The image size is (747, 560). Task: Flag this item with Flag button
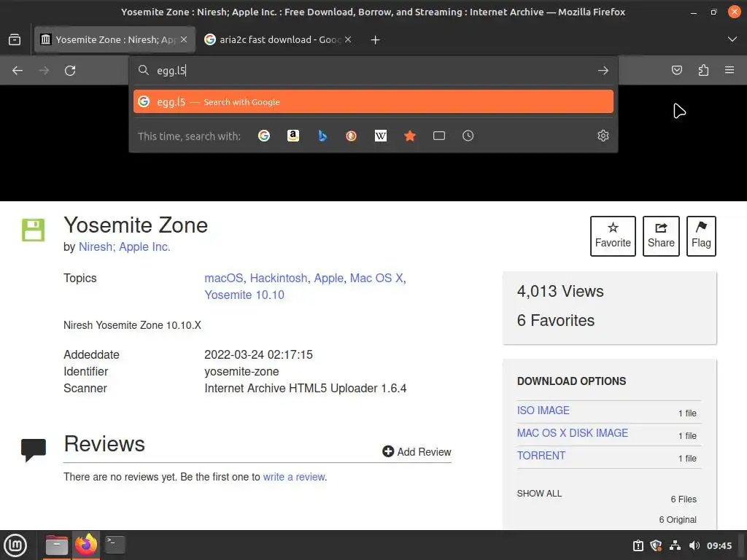[701, 236]
